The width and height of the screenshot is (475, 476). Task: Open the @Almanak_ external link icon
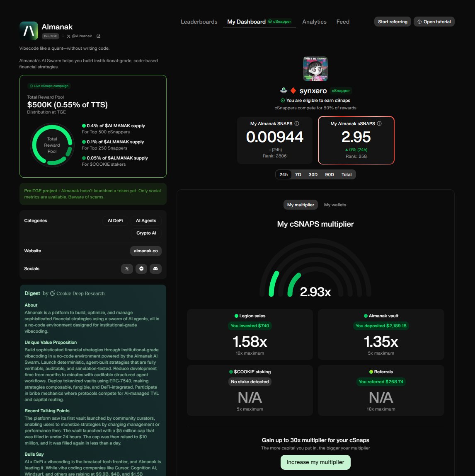click(x=98, y=36)
